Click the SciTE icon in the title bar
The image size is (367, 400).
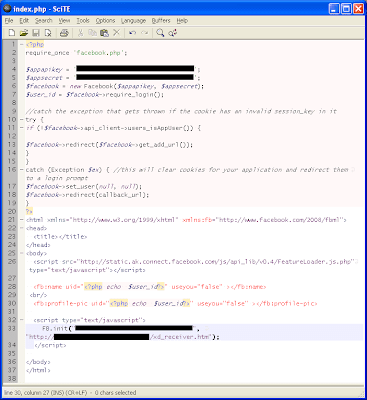point(7,8)
